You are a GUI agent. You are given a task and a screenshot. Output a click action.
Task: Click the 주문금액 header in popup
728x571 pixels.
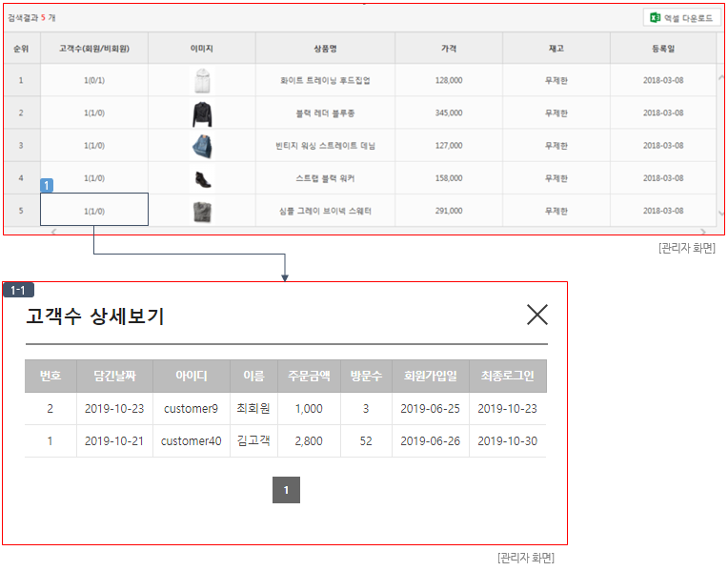[309, 376]
